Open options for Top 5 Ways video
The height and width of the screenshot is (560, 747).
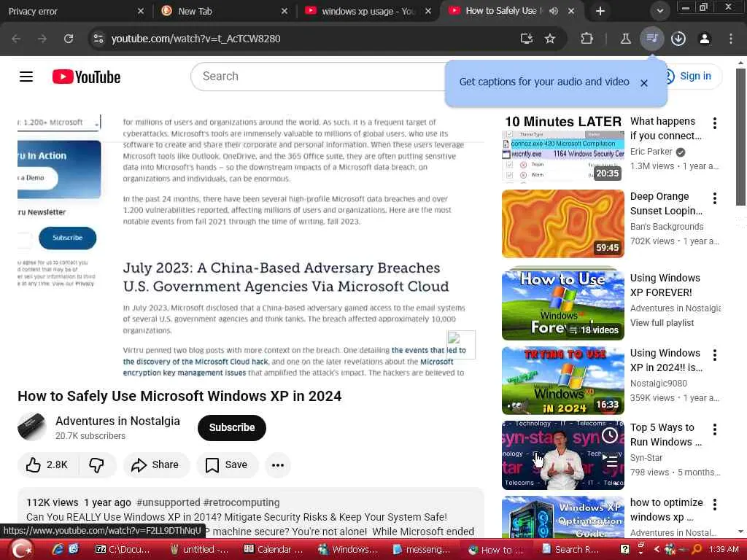tap(715, 429)
